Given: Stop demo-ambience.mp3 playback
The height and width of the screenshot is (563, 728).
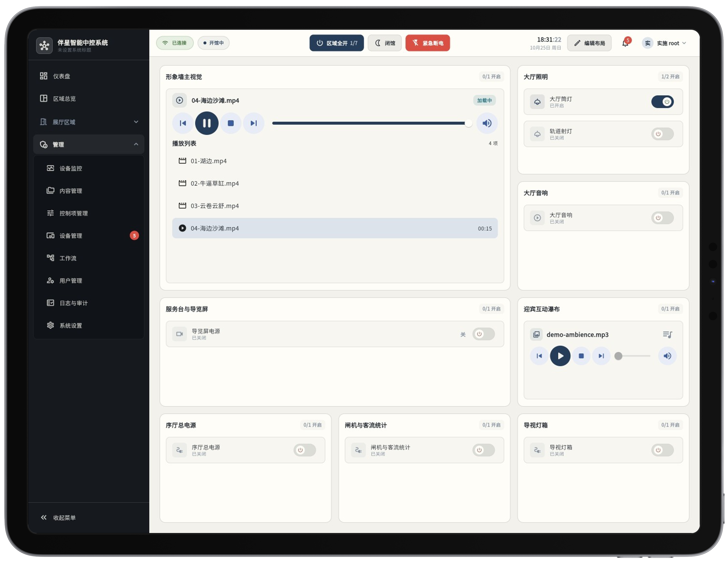Looking at the screenshot, I should 581,356.
